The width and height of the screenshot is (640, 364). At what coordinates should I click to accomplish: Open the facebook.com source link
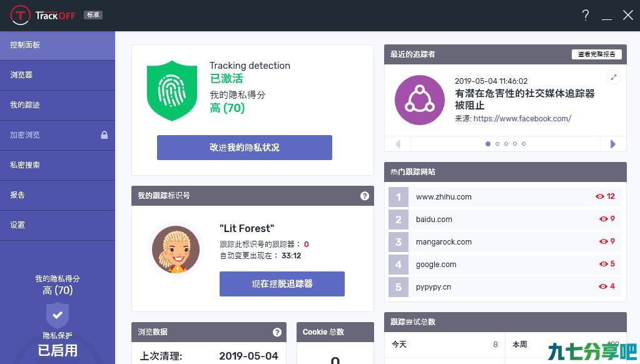click(522, 119)
